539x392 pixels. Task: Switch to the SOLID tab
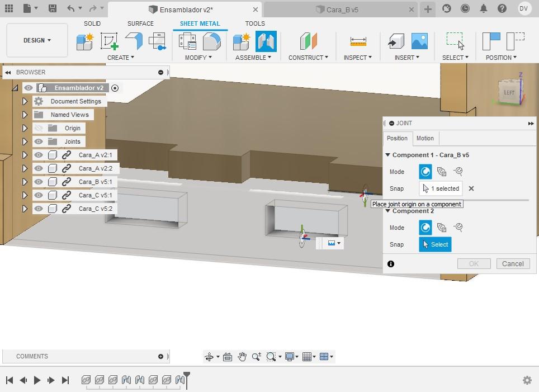92,23
